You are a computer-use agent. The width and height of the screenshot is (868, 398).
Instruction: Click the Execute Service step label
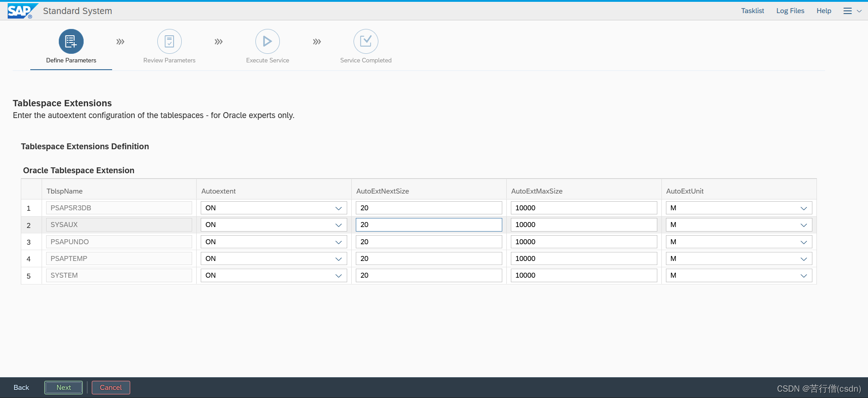click(x=268, y=60)
